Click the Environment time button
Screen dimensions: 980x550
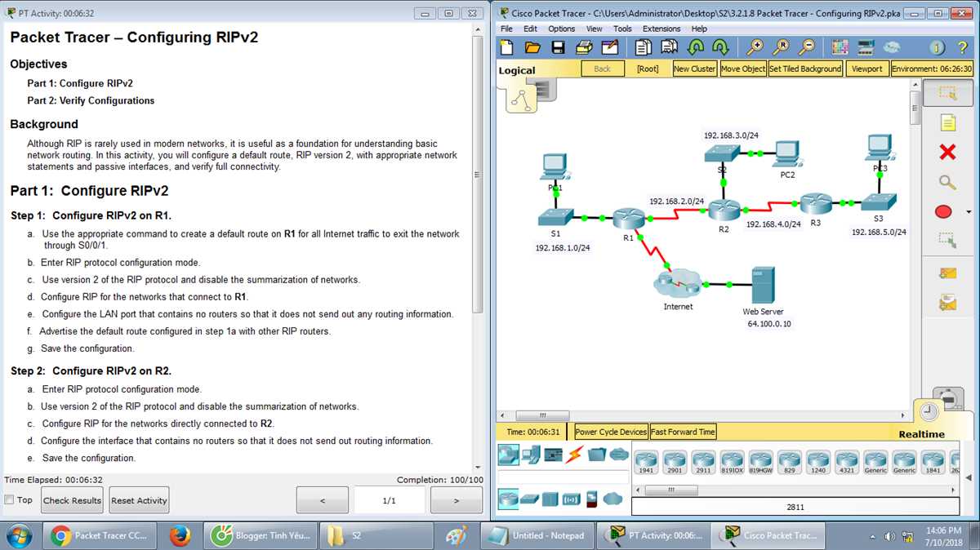coord(932,69)
